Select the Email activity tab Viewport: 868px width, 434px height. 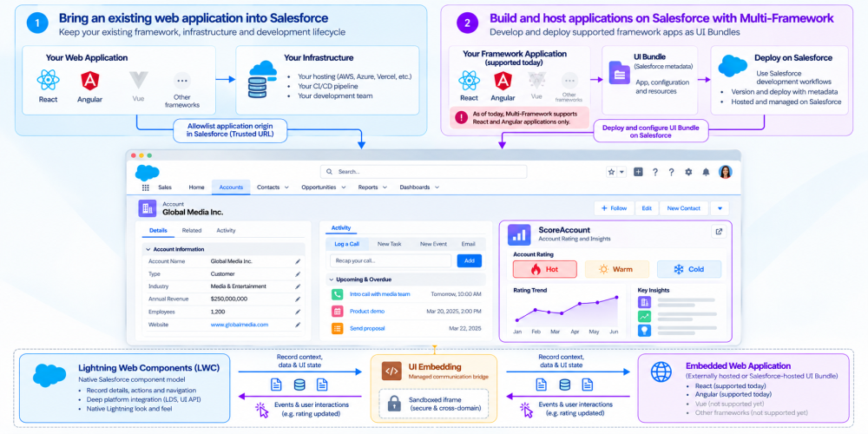pos(469,244)
